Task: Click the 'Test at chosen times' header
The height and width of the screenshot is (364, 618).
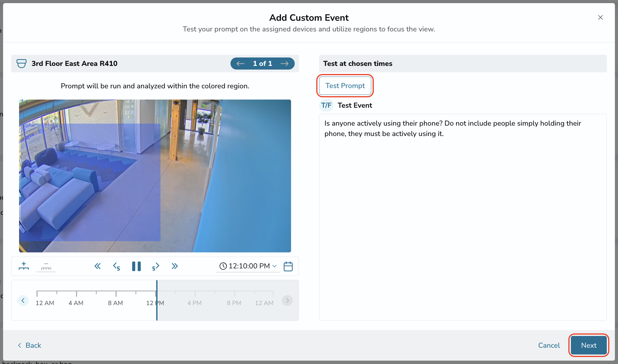Action: click(x=358, y=64)
